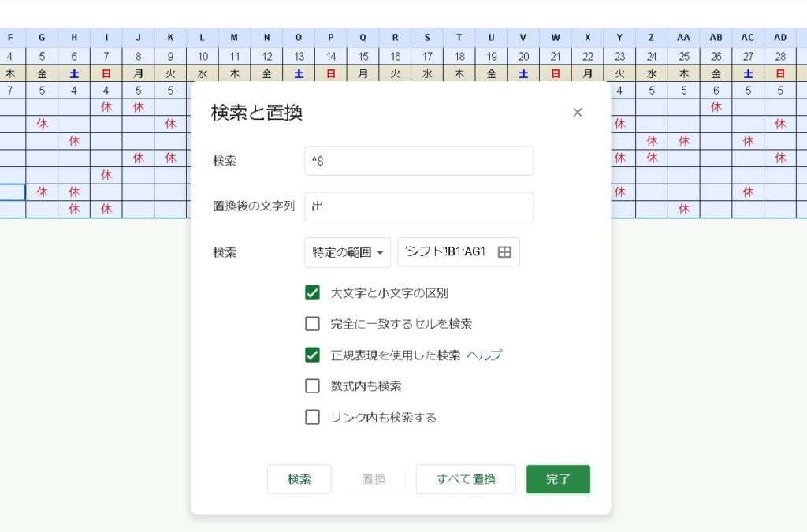This screenshot has height=532, width=807.
Task: Click the select data range grid icon
Action: tap(504, 252)
